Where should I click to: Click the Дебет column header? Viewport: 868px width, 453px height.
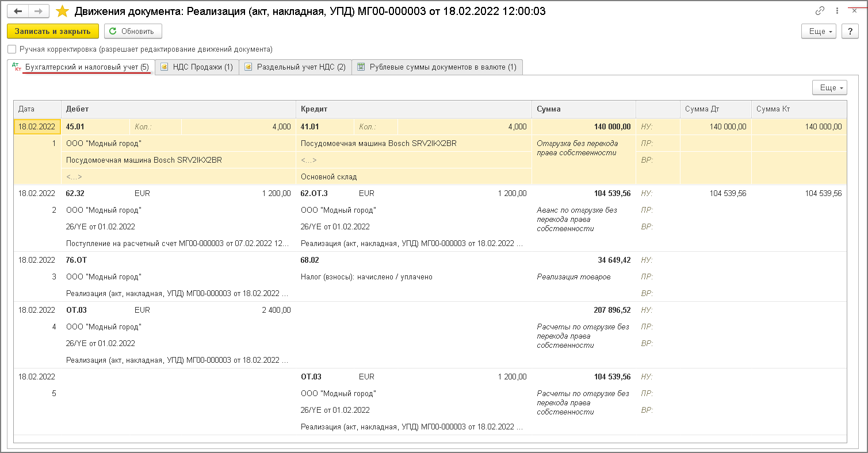pos(178,109)
